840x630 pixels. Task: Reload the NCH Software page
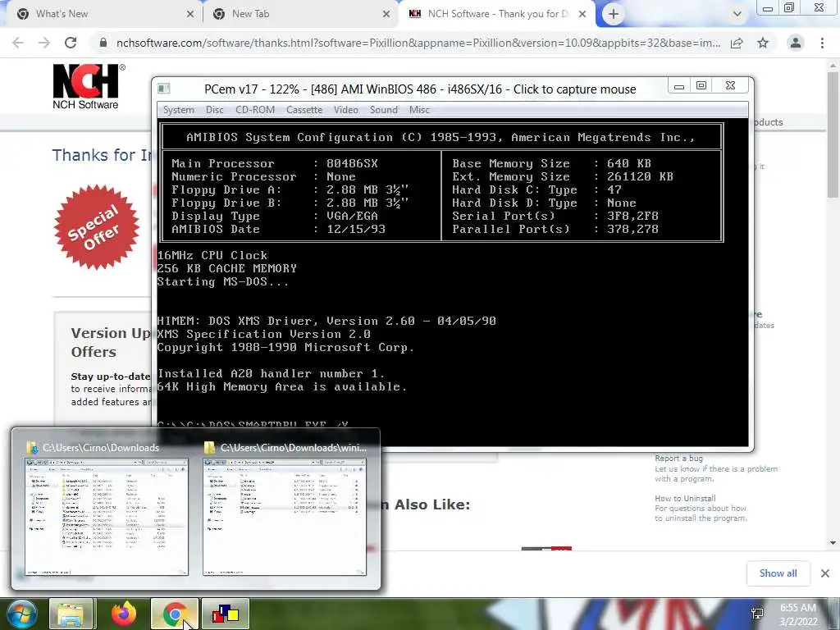point(71,43)
